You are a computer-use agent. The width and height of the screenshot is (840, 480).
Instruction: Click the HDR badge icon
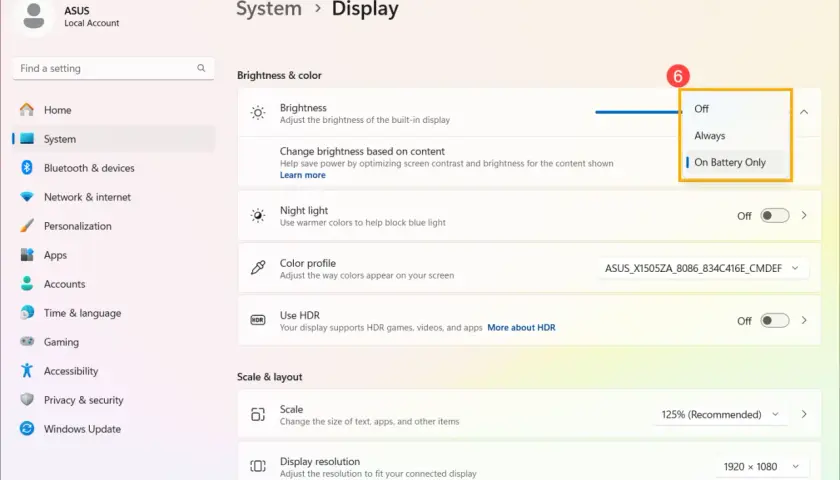(x=258, y=320)
